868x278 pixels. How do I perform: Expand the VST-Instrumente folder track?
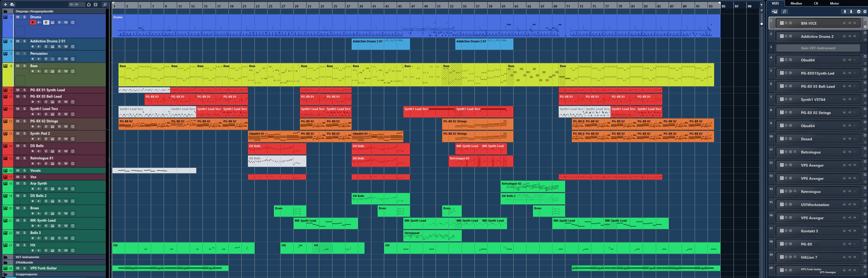tap(5, 257)
